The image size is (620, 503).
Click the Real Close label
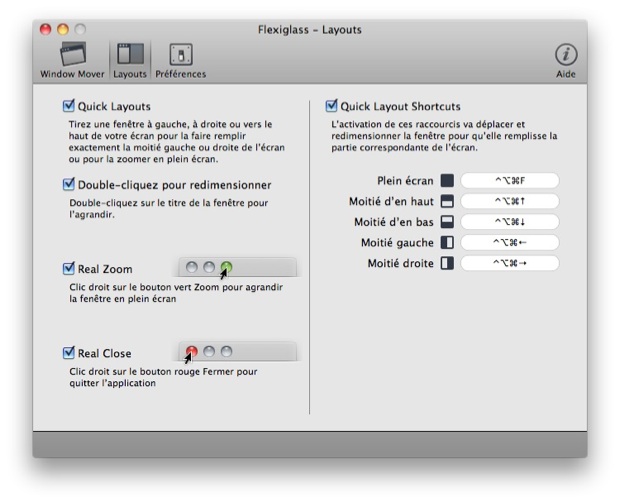[104, 353]
